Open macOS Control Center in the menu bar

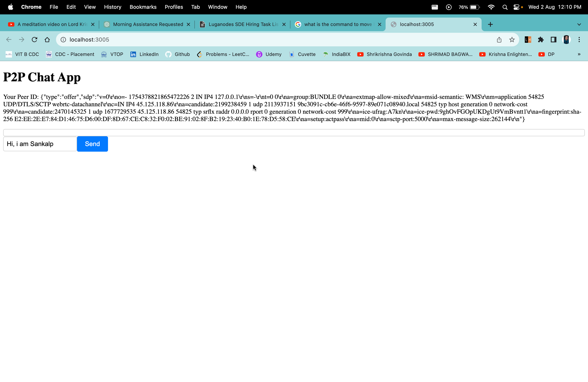coord(516,7)
